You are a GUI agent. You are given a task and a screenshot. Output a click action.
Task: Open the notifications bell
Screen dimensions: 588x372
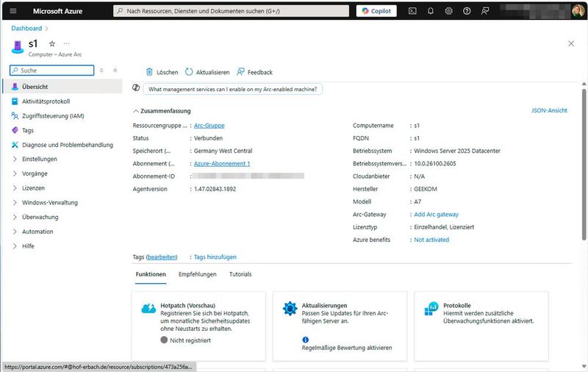431,11
